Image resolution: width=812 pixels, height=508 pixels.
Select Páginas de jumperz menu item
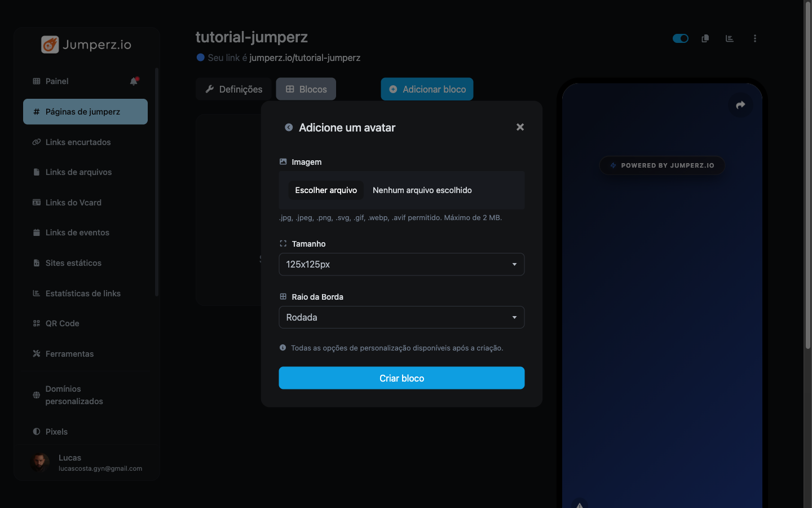pyautogui.click(x=85, y=112)
